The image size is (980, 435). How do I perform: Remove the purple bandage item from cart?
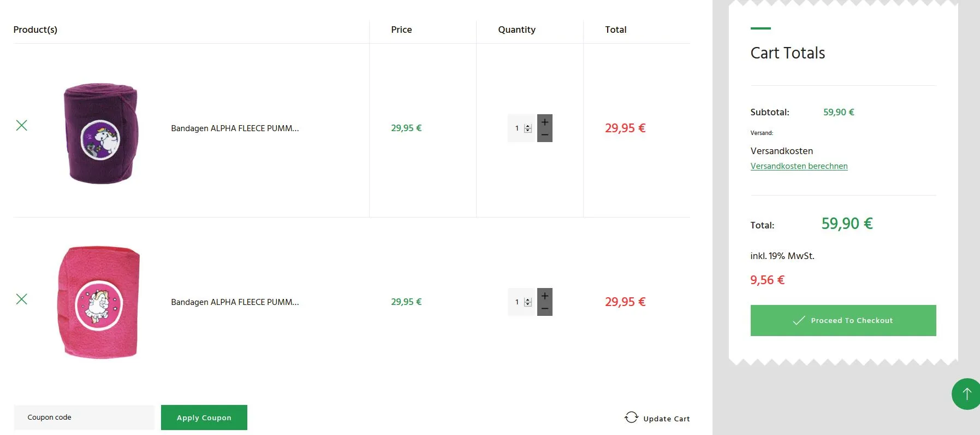(x=21, y=125)
